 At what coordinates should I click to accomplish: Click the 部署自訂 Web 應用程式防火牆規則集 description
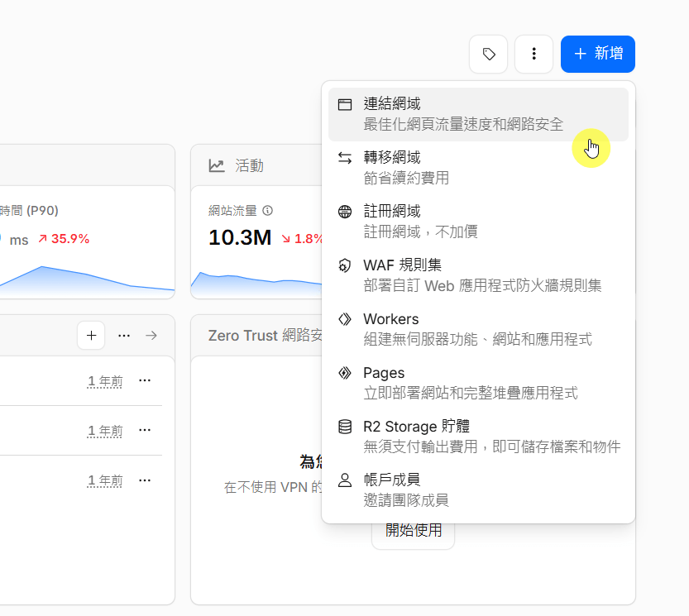(482, 285)
